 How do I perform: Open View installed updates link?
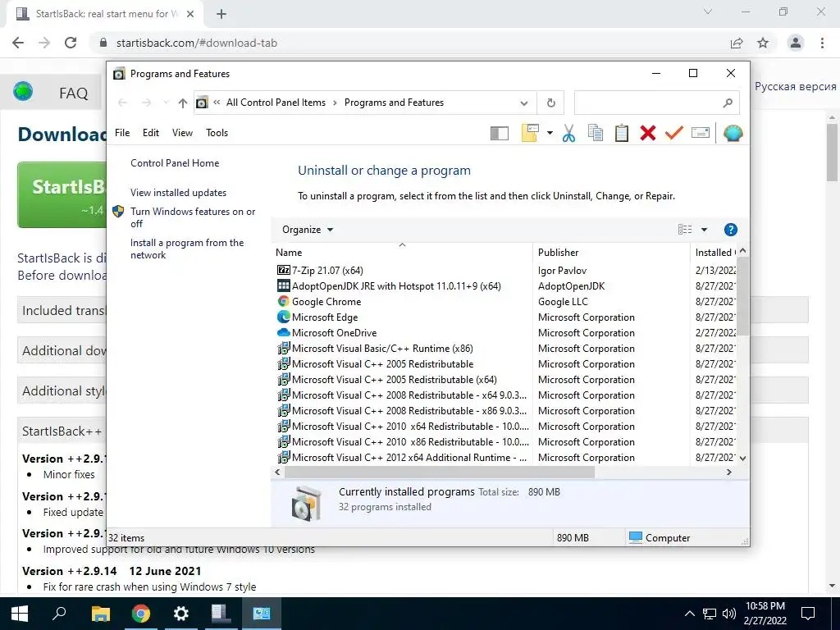point(178,193)
